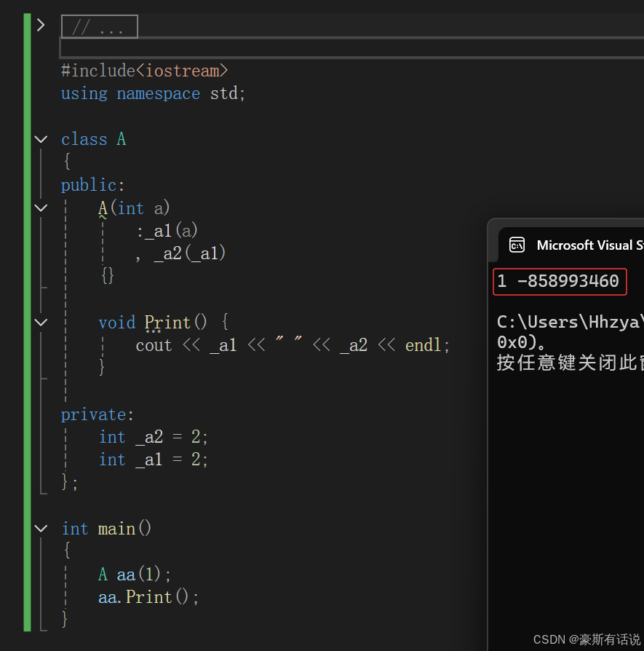Collapse the int main() function
Viewport: 644px width, 651px height.
(x=41, y=528)
